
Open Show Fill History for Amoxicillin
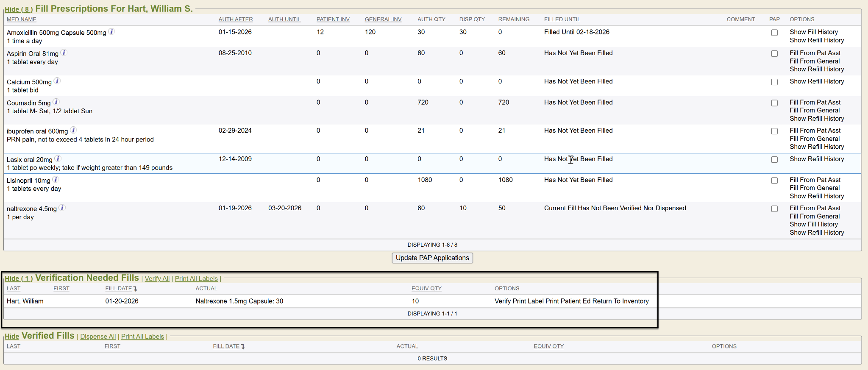click(813, 32)
